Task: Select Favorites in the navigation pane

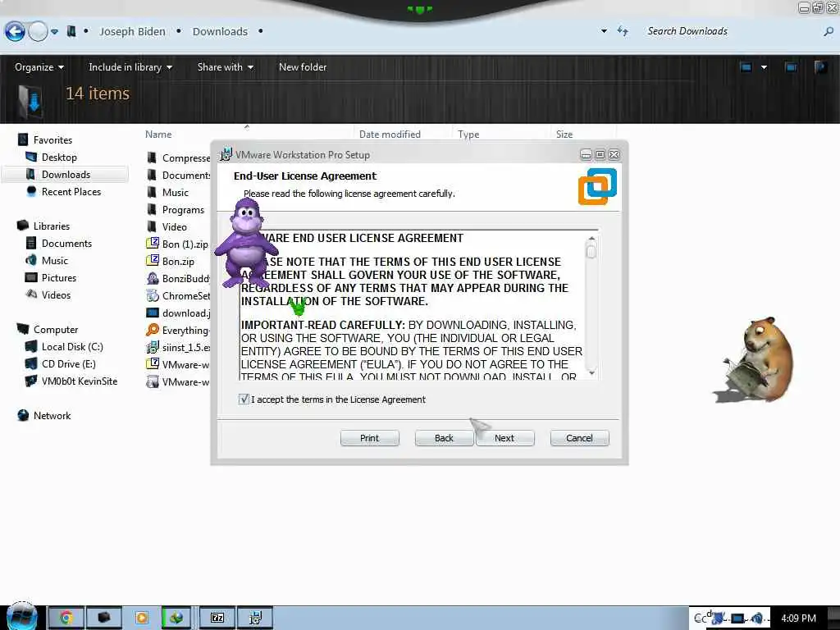Action: (x=52, y=139)
